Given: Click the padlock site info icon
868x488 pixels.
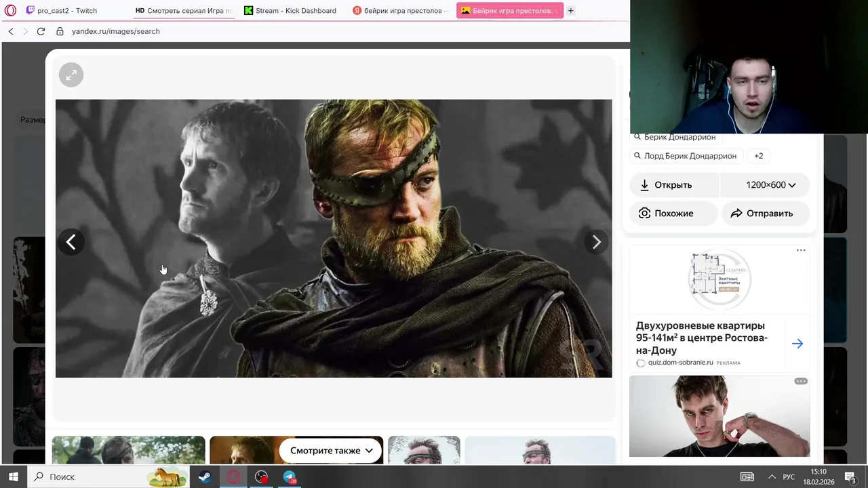Looking at the screenshot, I should point(60,31).
